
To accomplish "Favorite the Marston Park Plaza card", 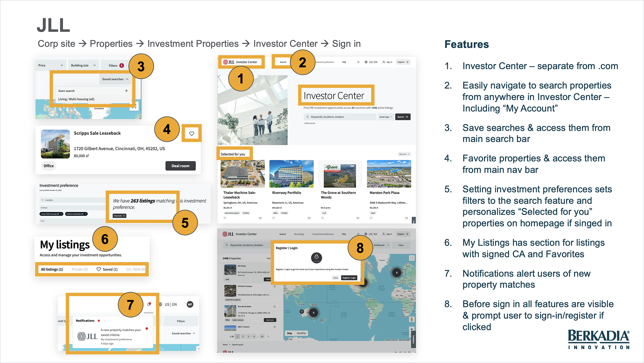I will (406, 218).
